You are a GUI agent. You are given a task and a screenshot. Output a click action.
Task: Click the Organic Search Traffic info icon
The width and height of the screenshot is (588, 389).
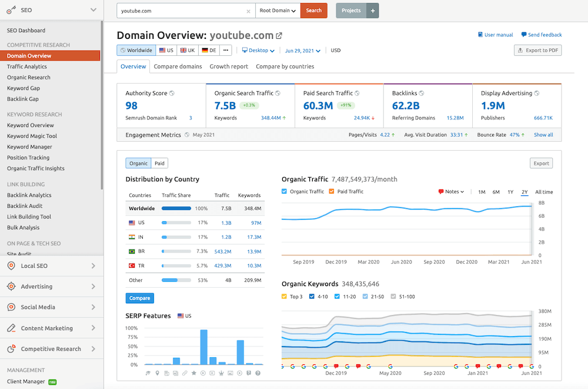278,93
